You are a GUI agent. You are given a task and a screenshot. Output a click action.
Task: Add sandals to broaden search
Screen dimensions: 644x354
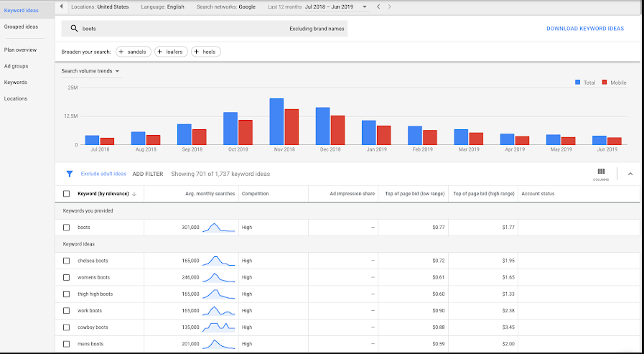point(134,52)
